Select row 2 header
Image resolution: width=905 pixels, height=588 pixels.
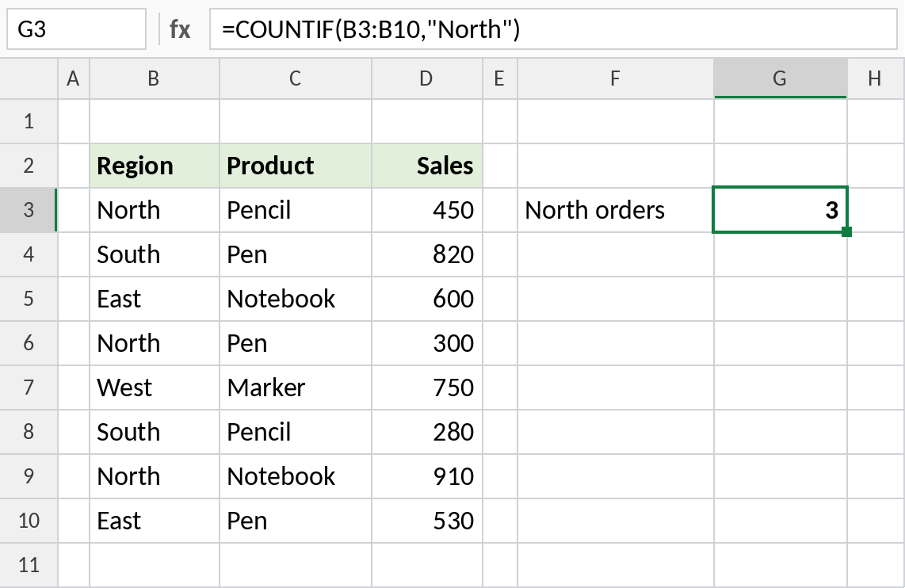(x=29, y=166)
